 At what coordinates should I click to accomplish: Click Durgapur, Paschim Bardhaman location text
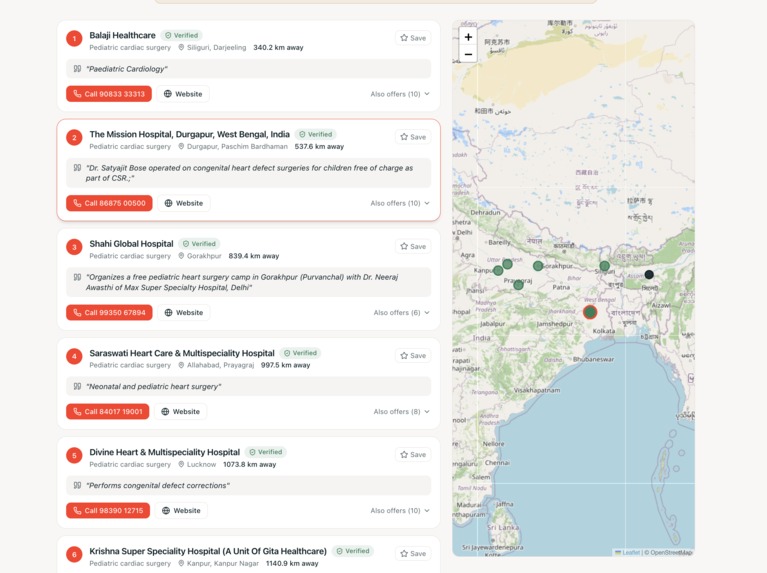tap(237, 146)
